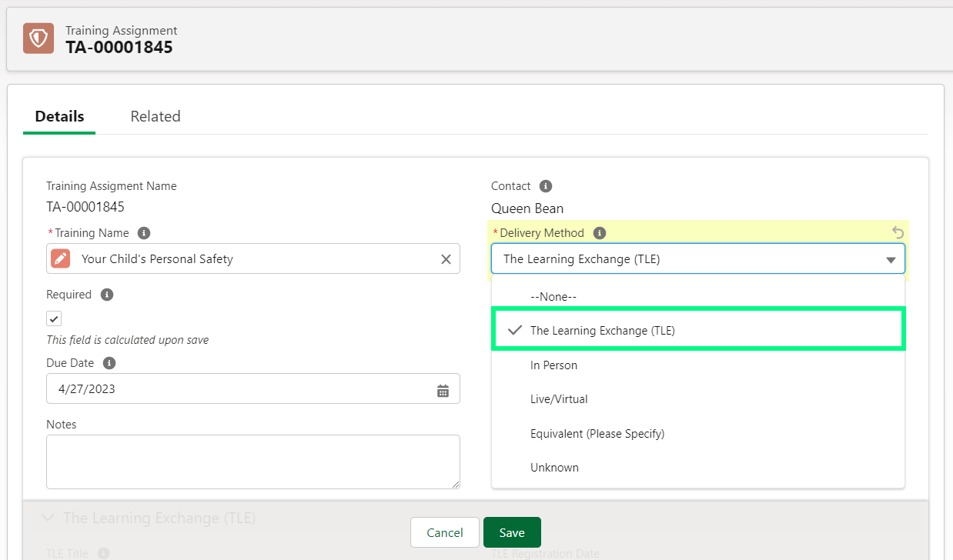The height and width of the screenshot is (560, 953).
Task: Switch to the Related tab
Action: pos(155,117)
